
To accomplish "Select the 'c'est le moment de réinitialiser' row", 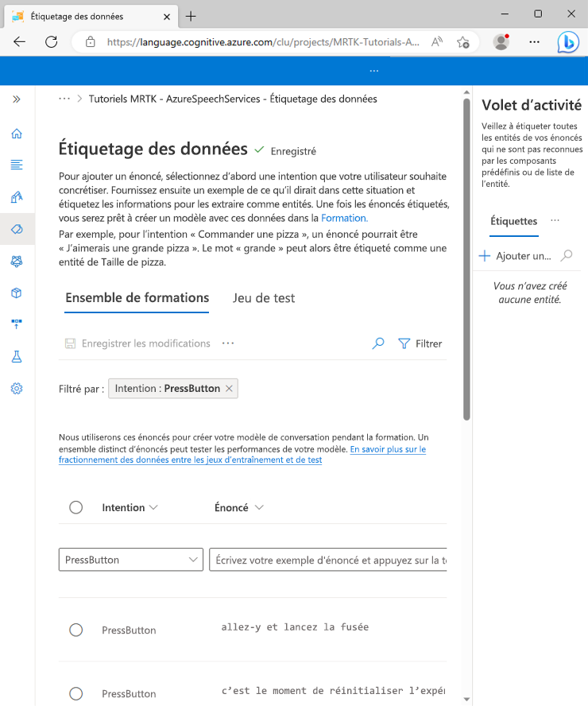I will 76,693.
